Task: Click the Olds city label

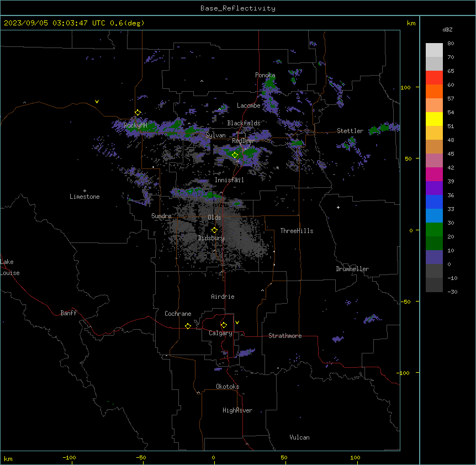Action: click(214, 218)
